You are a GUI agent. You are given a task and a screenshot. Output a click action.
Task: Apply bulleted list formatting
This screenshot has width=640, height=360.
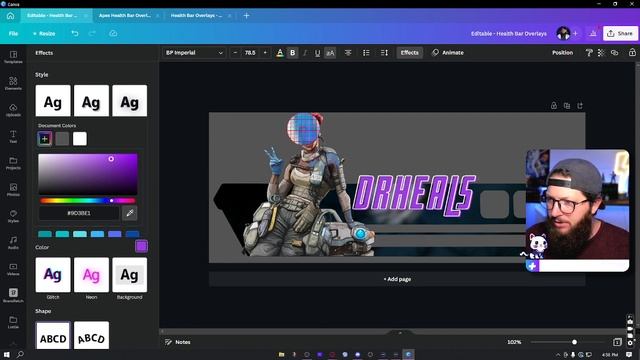[366, 53]
